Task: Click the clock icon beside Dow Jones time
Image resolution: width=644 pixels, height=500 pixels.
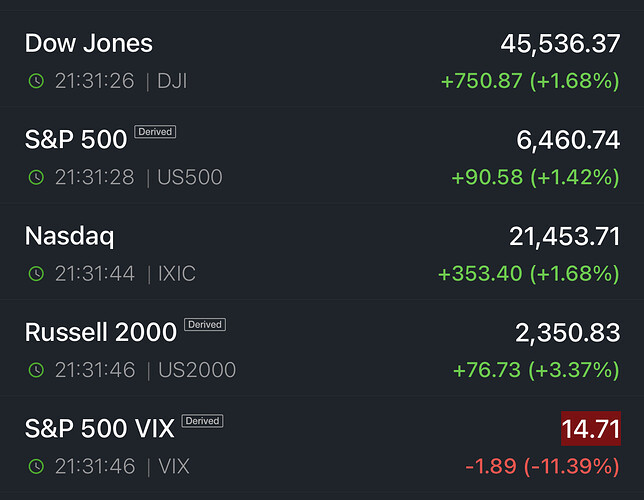Action: point(36,81)
